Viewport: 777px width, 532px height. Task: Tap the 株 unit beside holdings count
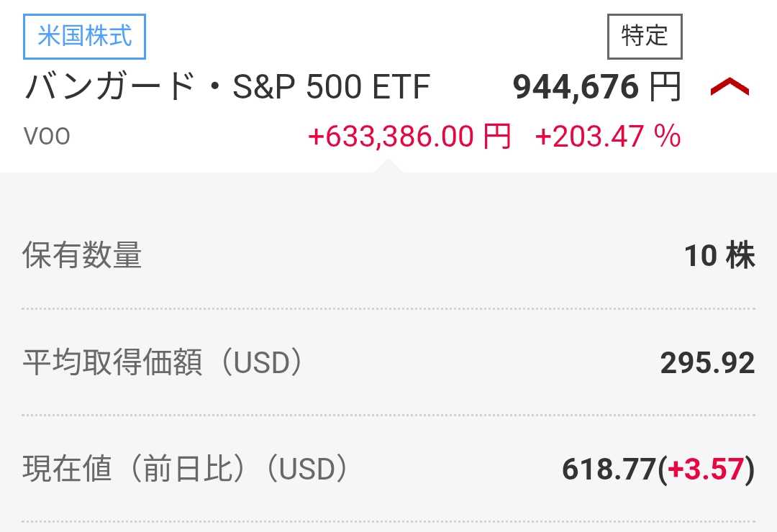tap(740, 256)
